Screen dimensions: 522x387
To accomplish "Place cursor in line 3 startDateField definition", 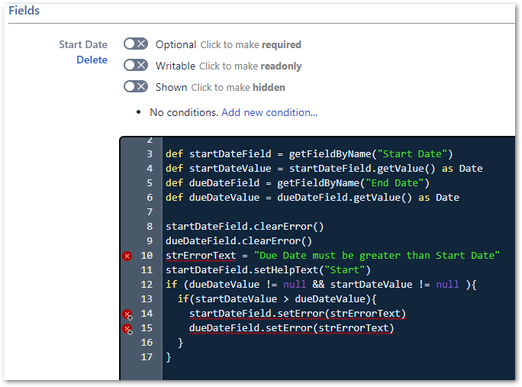I will click(x=309, y=154).
